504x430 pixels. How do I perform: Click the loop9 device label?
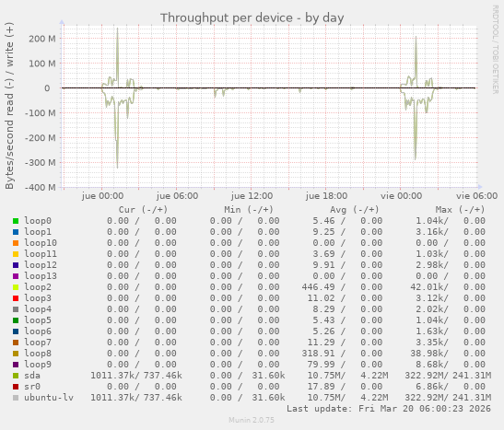pyautogui.click(x=38, y=365)
